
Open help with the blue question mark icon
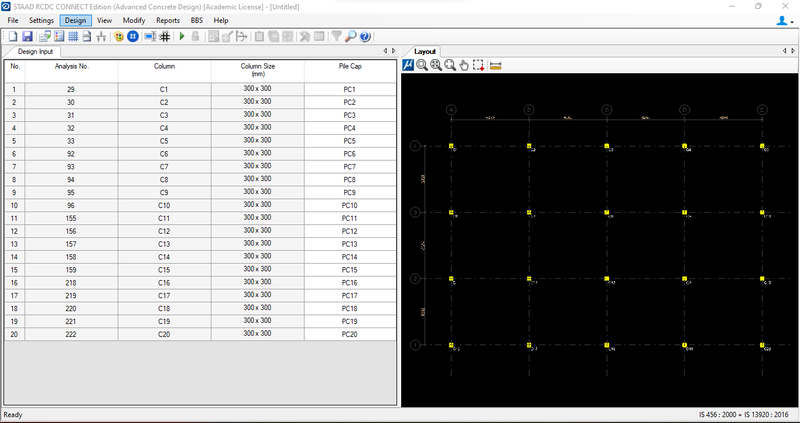point(364,36)
